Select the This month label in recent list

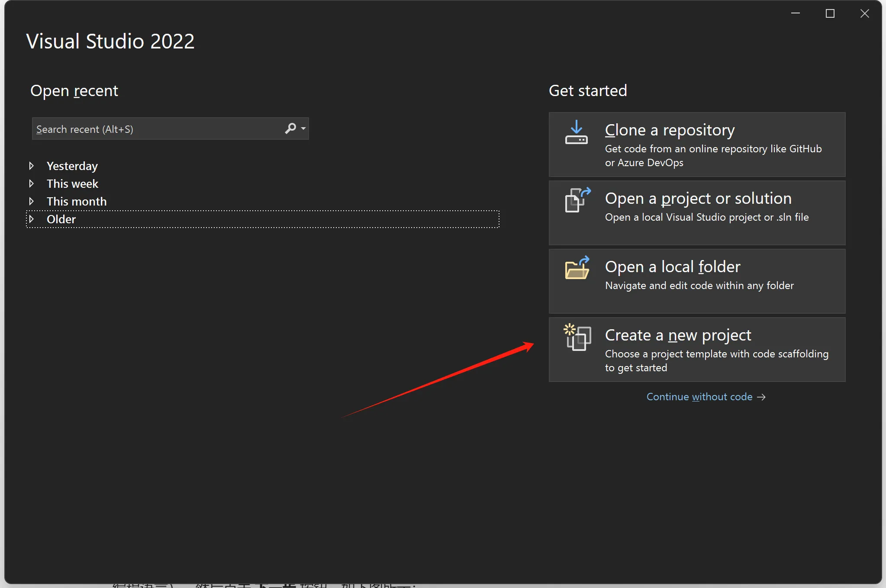click(77, 202)
